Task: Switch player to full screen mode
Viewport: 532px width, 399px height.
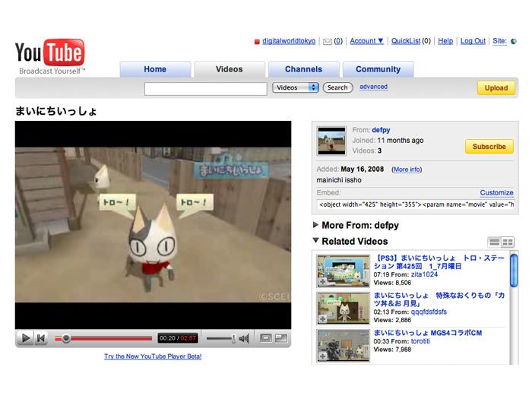Action: click(281, 338)
